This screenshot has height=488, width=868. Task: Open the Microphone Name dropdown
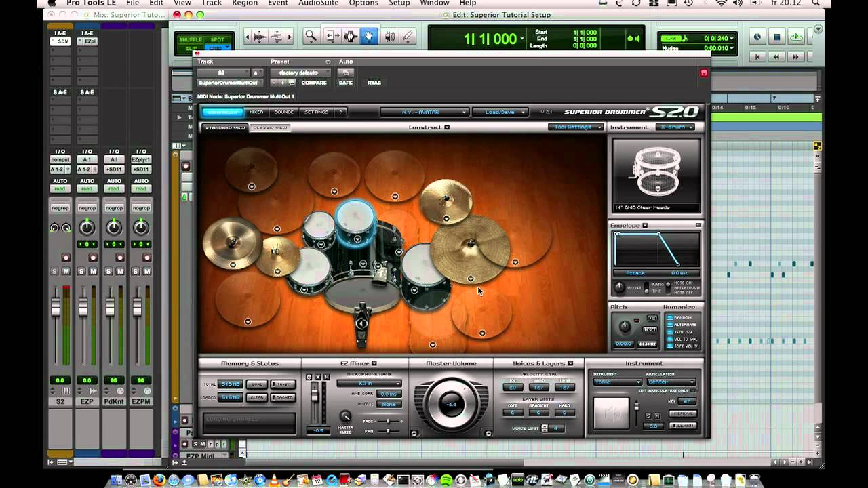[370, 384]
